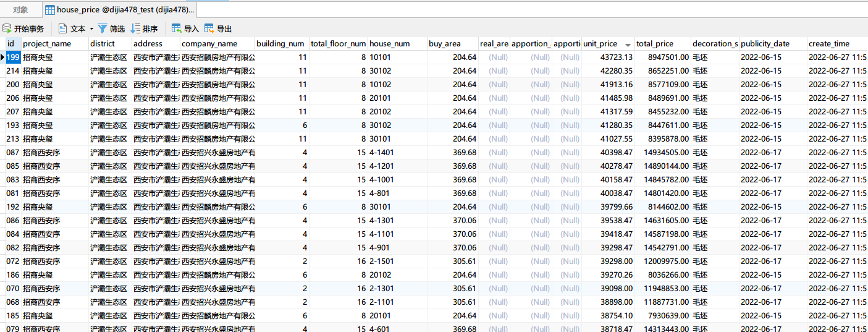Click the Begin Transaction (开始事务) icon
The image size is (868, 332).
point(7,28)
